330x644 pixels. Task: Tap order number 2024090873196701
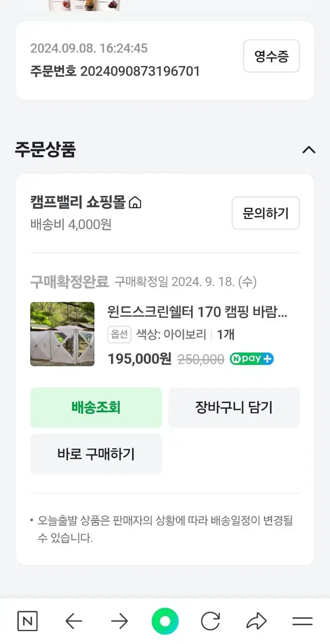point(140,71)
